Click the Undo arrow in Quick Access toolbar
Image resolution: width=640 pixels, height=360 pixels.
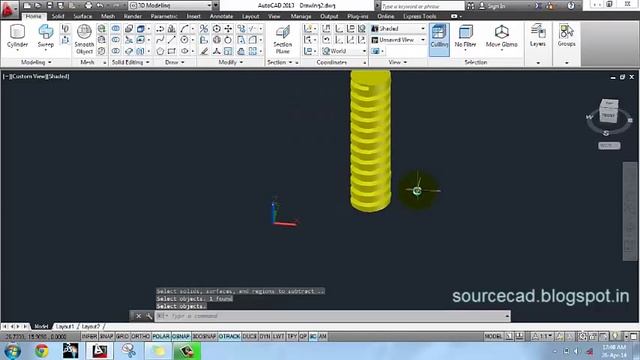[100, 5]
